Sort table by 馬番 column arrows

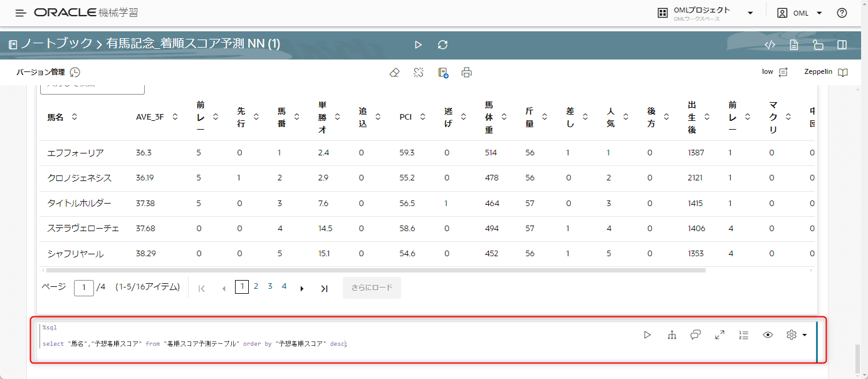click(297, 117)
